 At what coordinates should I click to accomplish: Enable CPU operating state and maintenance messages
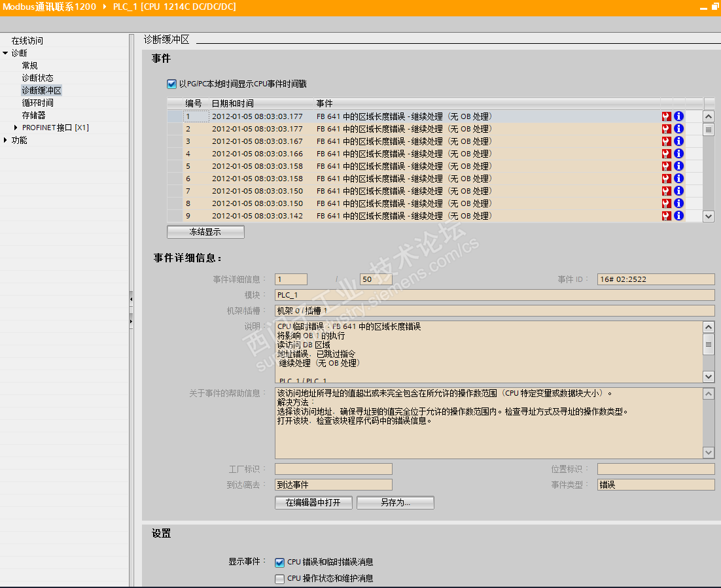pyautogui.click(x=279, y=579)
